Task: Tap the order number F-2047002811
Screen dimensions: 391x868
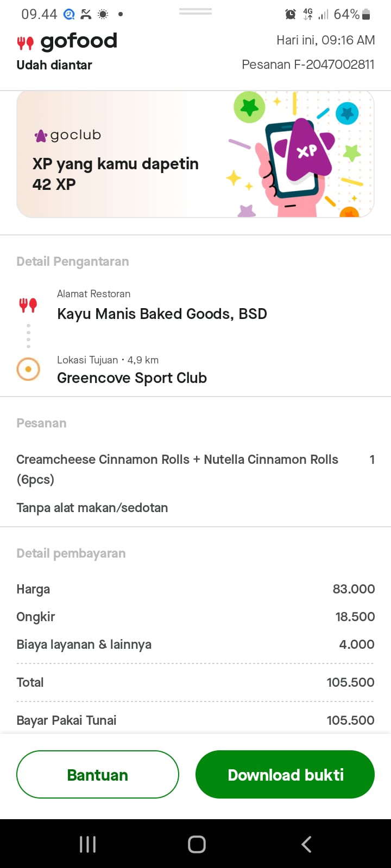Action: click(308, 65)
